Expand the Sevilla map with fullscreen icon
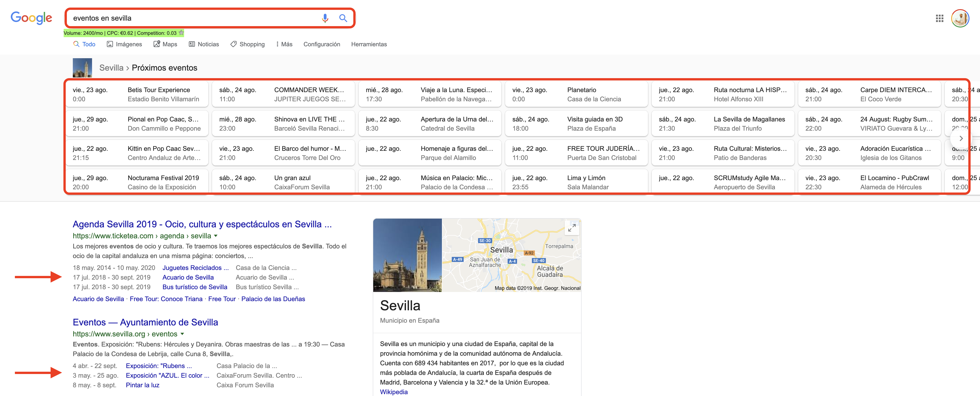The image size is (980, 396). [x=572, y=228]
